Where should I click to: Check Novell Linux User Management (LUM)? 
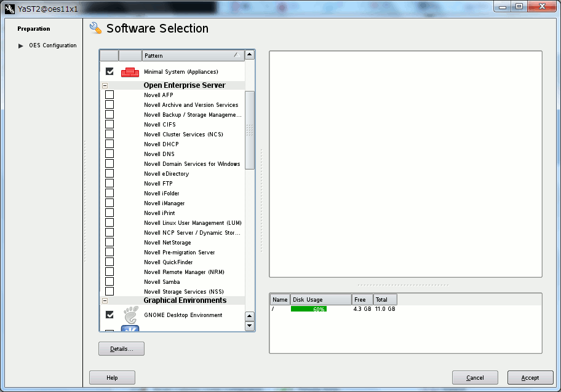click(109, 222)
